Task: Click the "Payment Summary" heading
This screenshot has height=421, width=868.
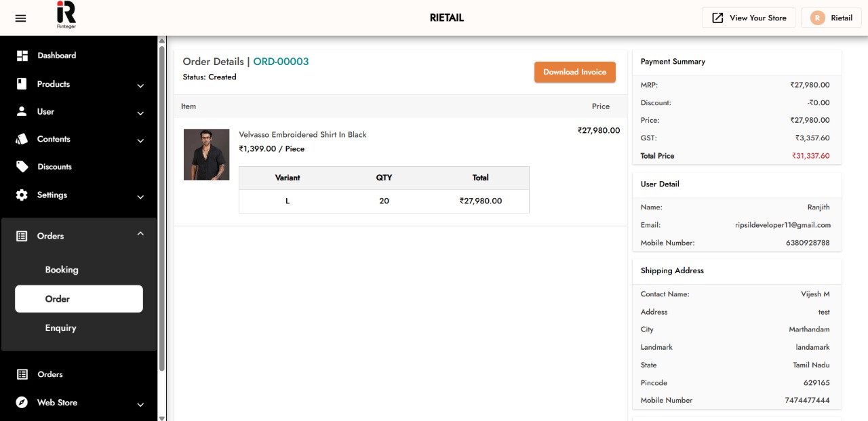Action: (673, 62)
